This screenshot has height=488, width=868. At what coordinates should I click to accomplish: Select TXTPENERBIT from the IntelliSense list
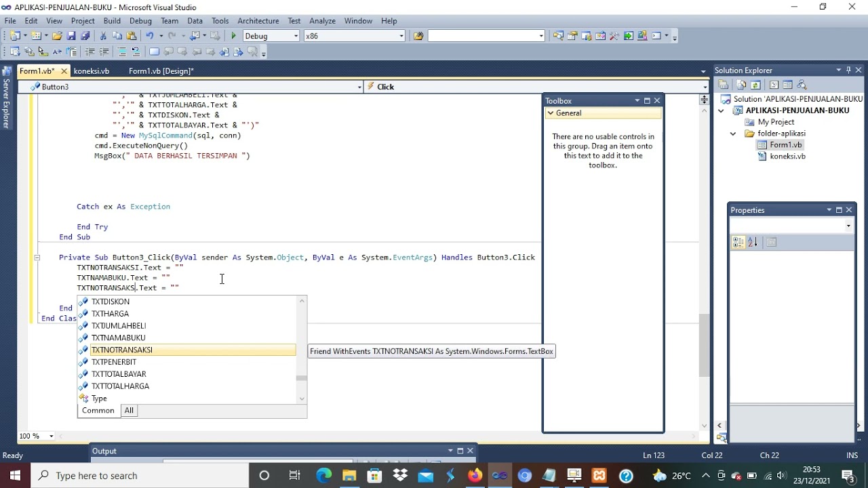[114, 362]
